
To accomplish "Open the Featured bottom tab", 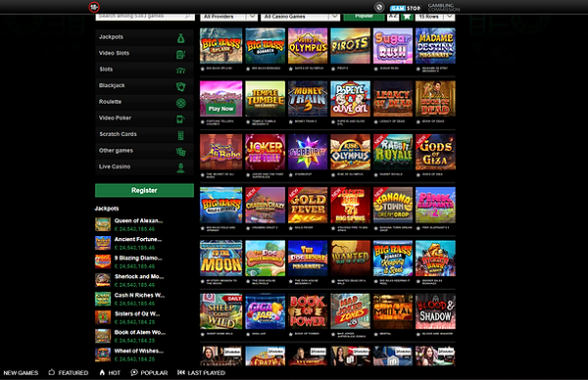I will (69, 373).
